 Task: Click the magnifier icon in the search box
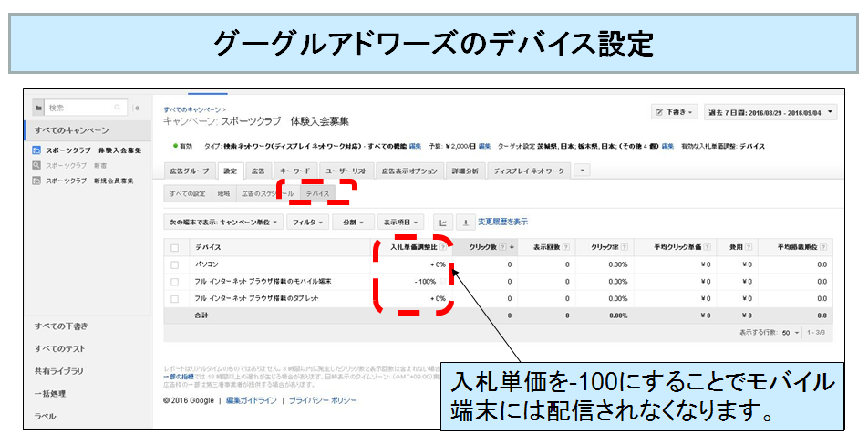pyautogui.click(x=118, y=108)
